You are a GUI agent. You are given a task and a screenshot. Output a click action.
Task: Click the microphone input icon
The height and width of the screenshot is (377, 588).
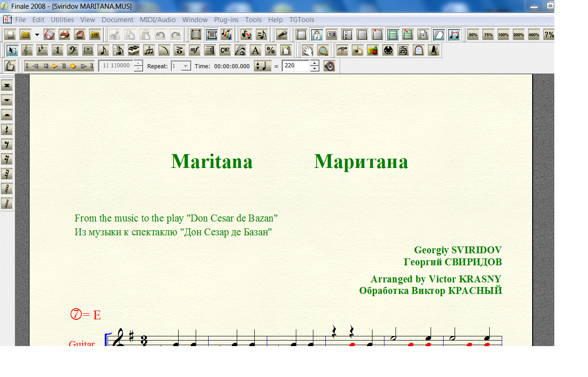tap(282, 35)
